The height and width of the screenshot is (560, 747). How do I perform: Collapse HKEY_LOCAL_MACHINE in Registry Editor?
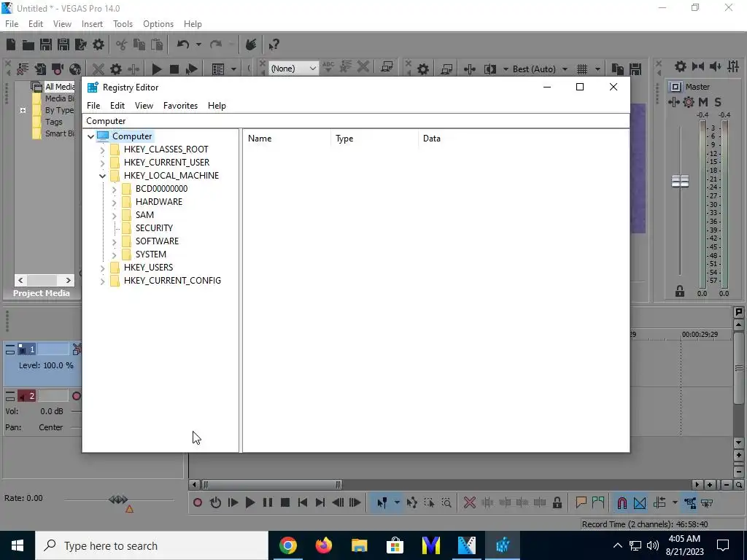pos(102,176)
